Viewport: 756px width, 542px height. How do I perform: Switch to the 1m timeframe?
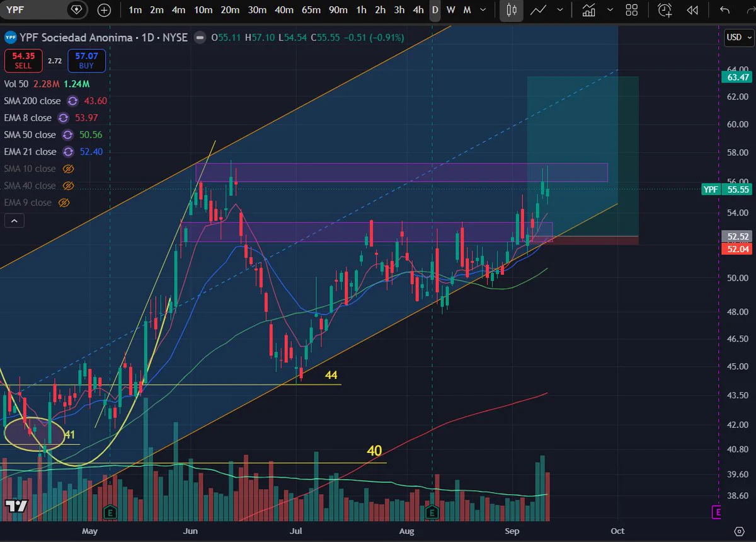coord(135,10)
